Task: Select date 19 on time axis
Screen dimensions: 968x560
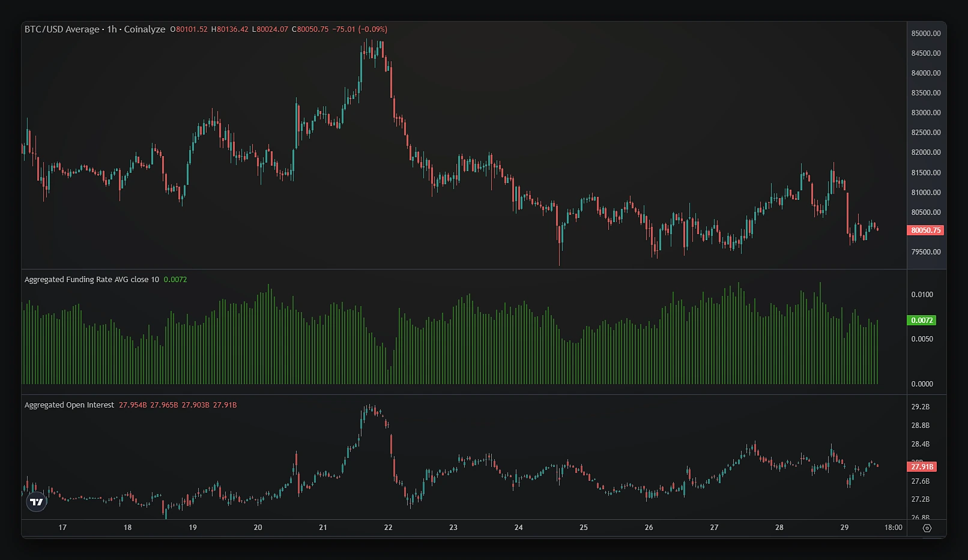Action: 193,528
